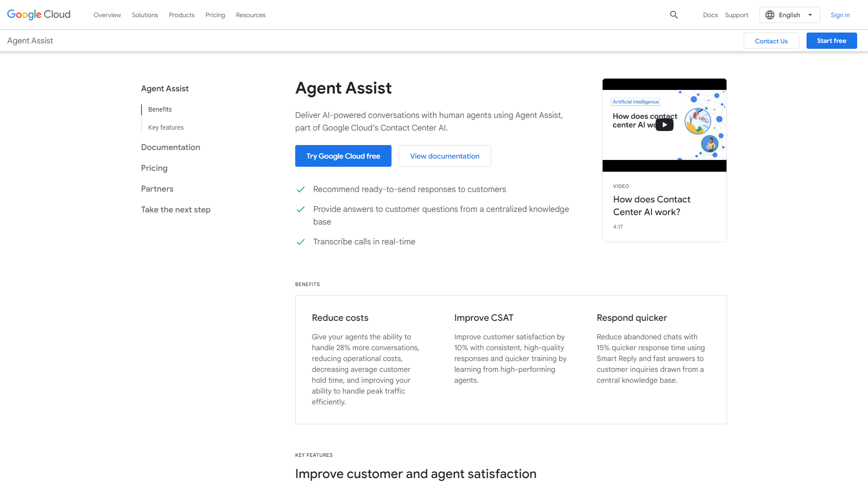Click the green checkmark for recommend responses
This screenshot has height=488, width=868.
pos(301,189)
